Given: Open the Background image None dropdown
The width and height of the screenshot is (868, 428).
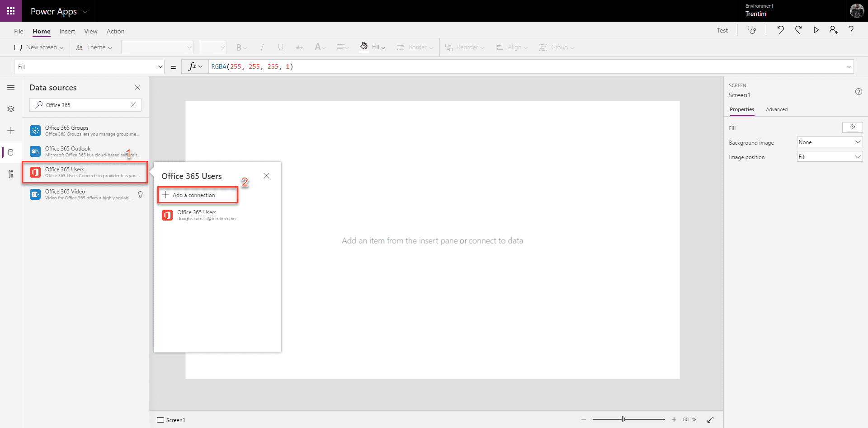Looking at the screenshot, I should pyautogui.click(x=829, y=142).
